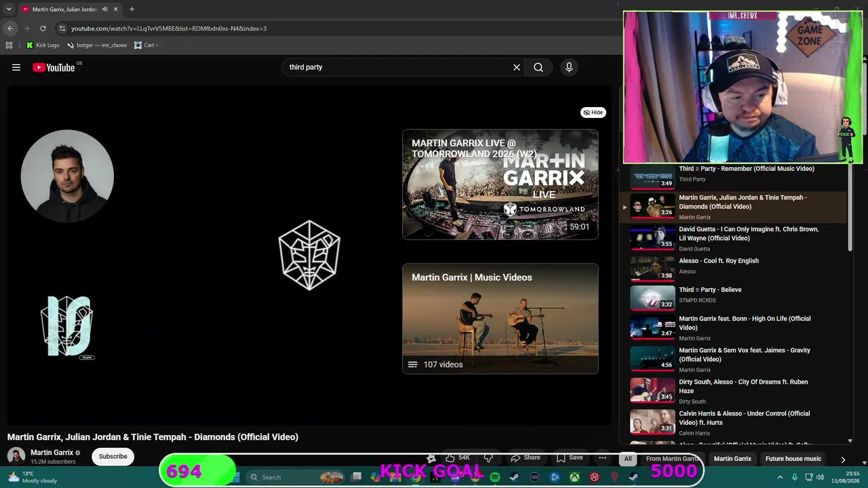
Task: Open the Martin Garrix Music Videos playlist card
Action: (x=500, y=319)
